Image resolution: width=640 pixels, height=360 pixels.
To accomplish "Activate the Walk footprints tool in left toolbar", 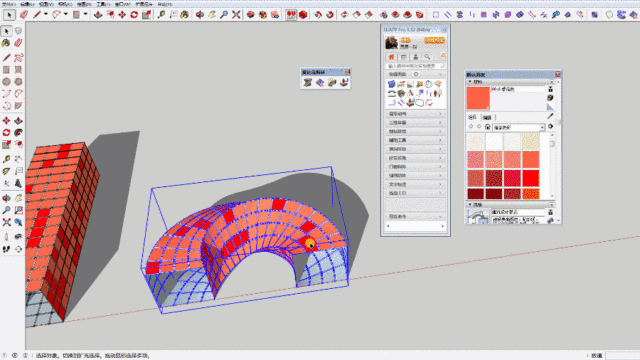I will [x=6, y=249].
